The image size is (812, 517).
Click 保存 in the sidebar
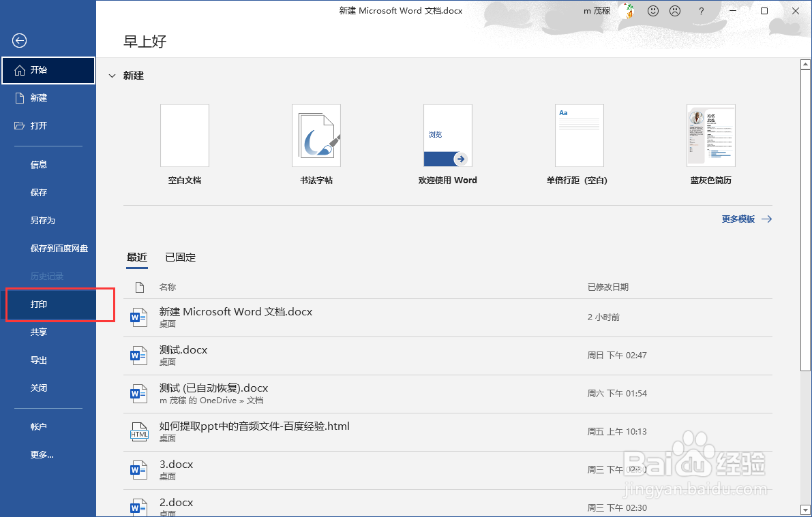[x=48, y=193]
